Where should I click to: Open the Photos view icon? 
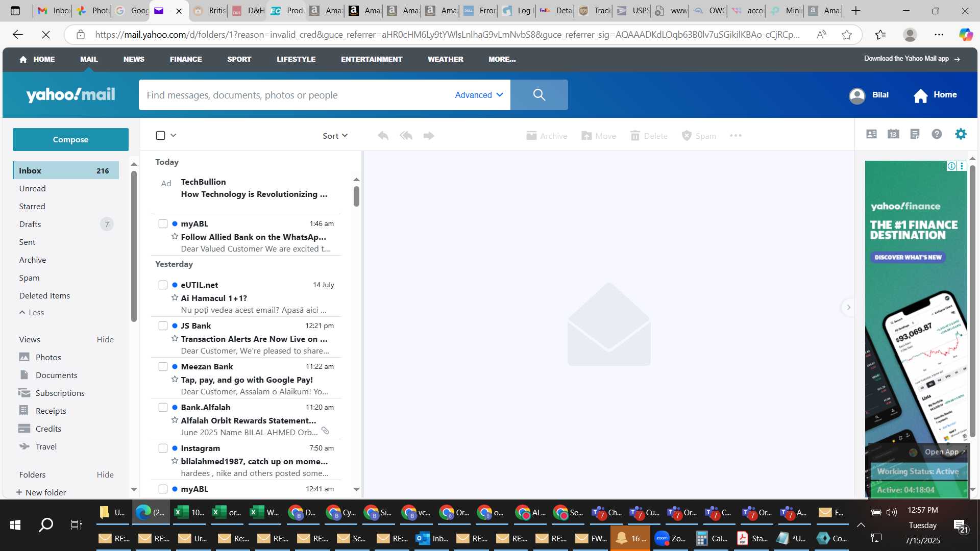[x=24, y=357]
